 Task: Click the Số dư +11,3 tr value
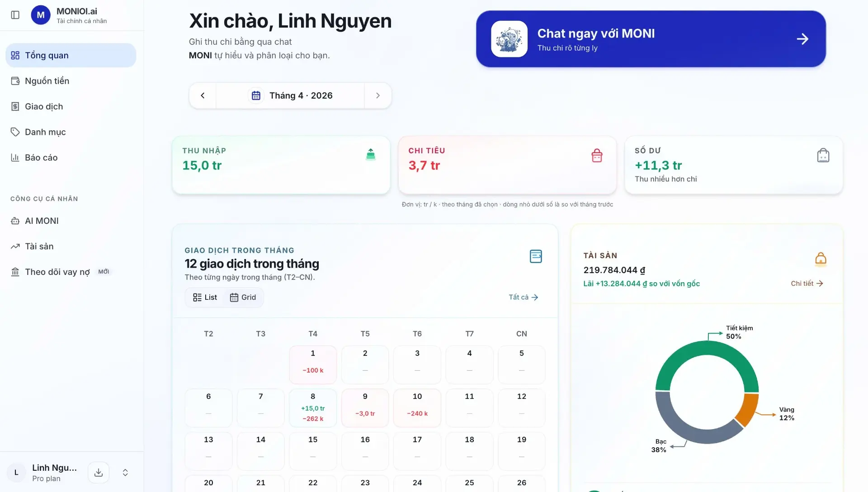(x=658, y=166)
